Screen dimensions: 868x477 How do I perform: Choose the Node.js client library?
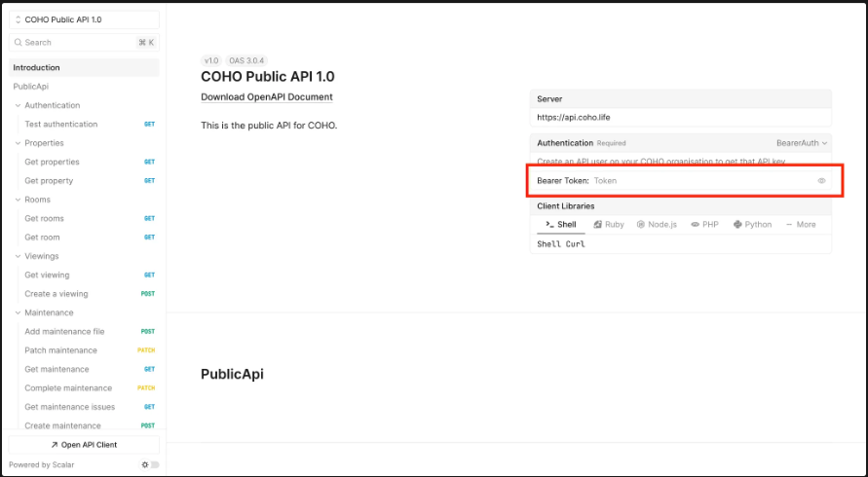657,224
